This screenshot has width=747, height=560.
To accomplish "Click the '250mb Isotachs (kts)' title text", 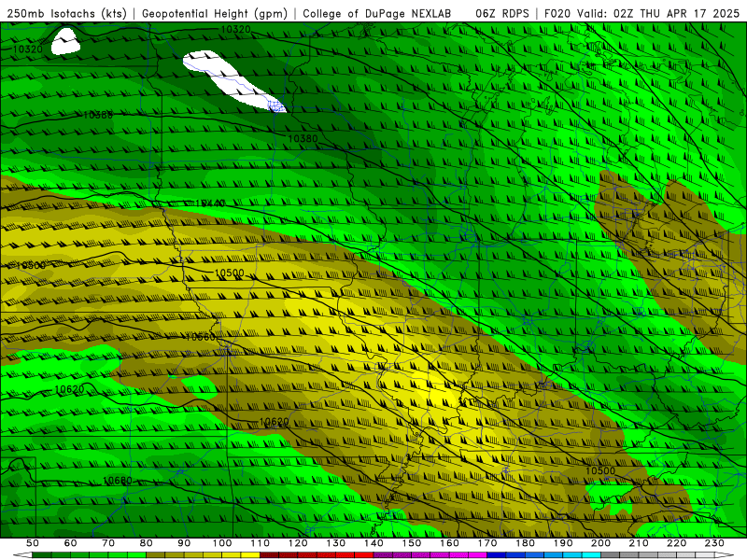I will click(66, 14).
